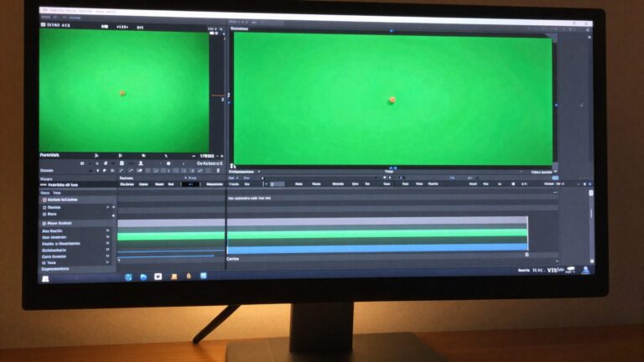This screenshot has width=644, height=362.
Task: Open the dropdown arrow beside the timeline panel title
Action: point(259,172)
